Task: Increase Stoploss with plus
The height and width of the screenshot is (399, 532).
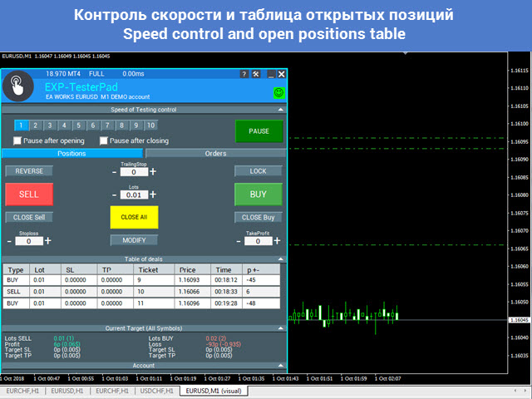Action: (x=48, y=241)
